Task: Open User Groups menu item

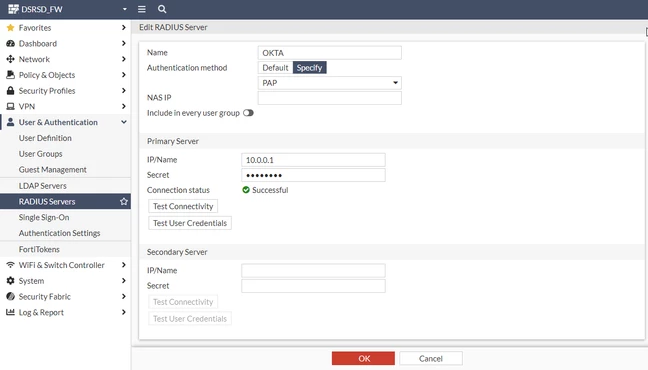Action: tap(65, 154)
